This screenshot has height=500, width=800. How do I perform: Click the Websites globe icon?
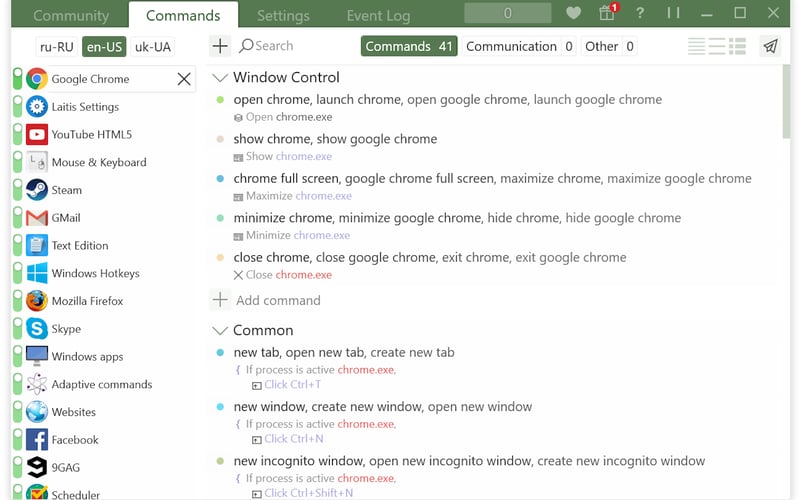click(37, 412)
